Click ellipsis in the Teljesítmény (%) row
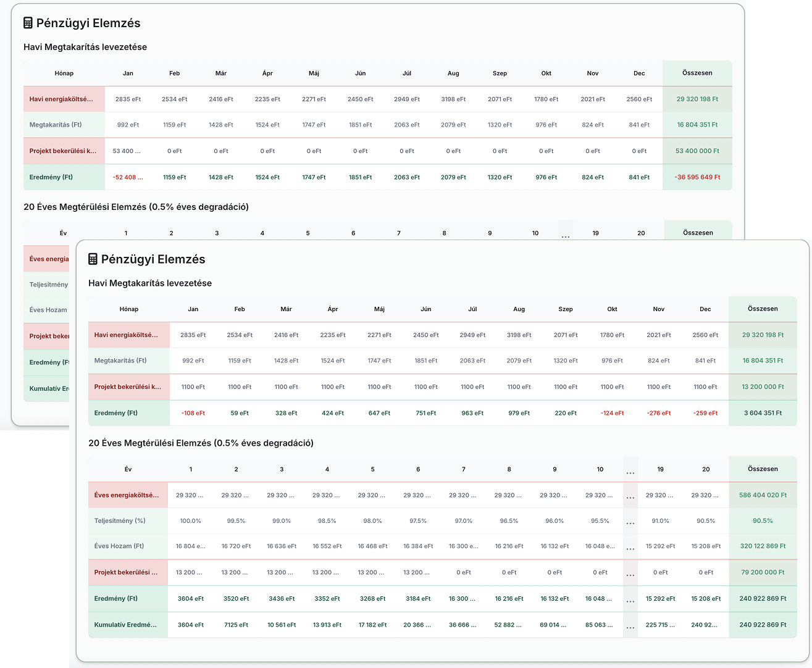The image size is (812, 668). pos(630,521)
